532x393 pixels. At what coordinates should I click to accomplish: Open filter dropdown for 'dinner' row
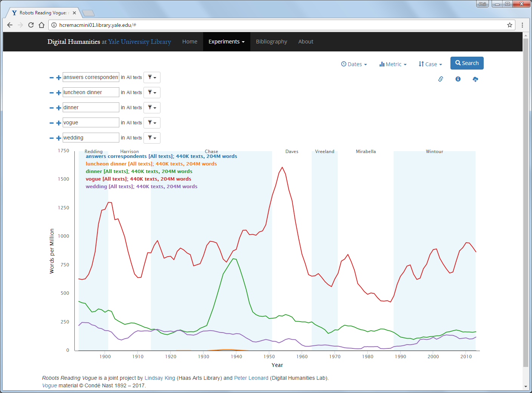pos(152,108)
